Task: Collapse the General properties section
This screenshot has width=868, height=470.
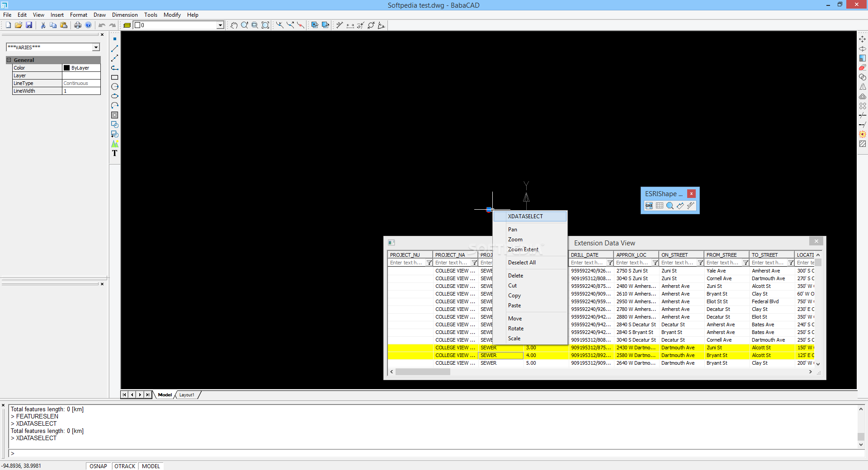Action: tap(9, 60)
